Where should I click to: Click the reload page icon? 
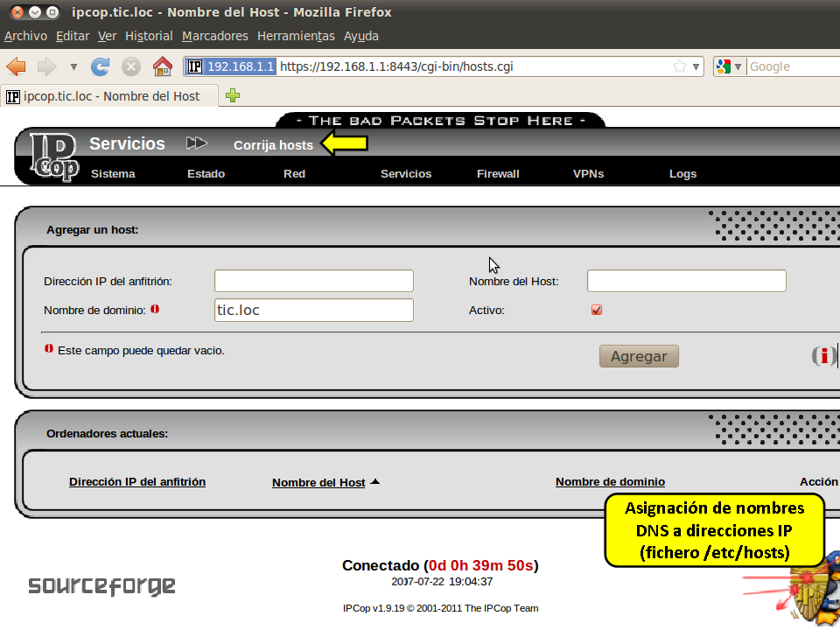[x=101, y=66]
